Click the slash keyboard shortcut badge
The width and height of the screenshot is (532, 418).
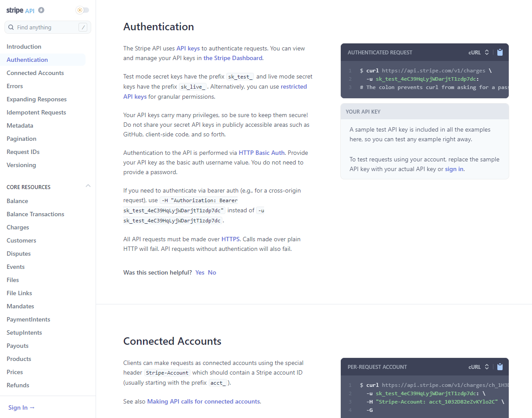coord(82,27)
